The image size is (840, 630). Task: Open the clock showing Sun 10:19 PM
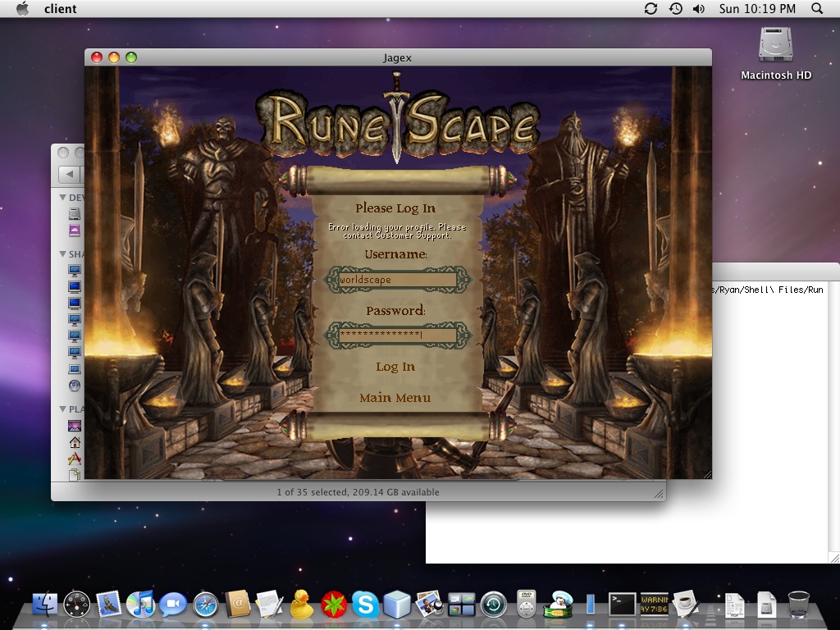(757, 8)
